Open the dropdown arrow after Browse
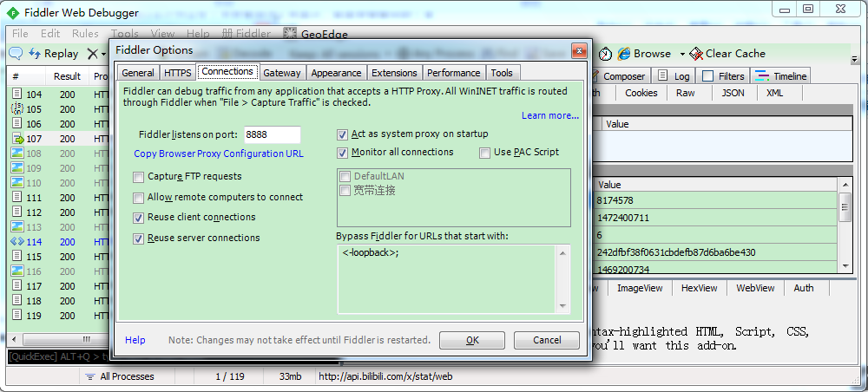Viewport: 868px width, 392px height. [x=682, y=54]
